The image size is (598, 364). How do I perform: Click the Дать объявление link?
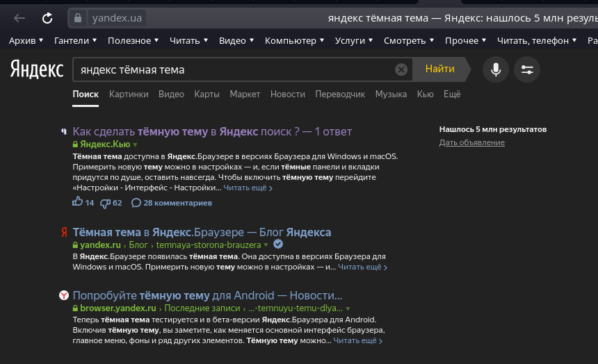(471, 142)
